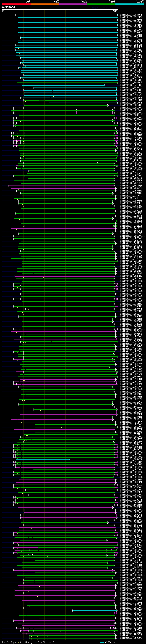Select the UniRef100_B9IGC7 label

coord(131,53)
